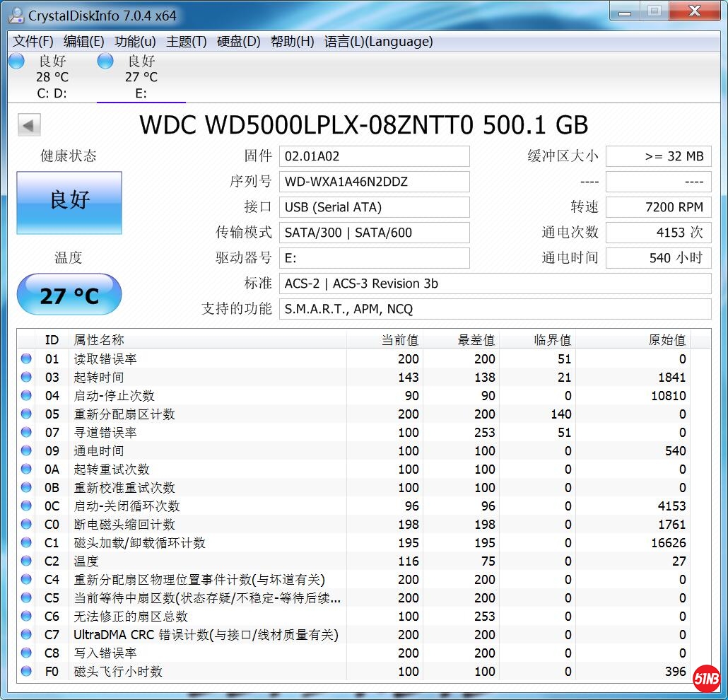
Task: Open the 语言(L)(Language) menu
Action: [x=378, y=42]
